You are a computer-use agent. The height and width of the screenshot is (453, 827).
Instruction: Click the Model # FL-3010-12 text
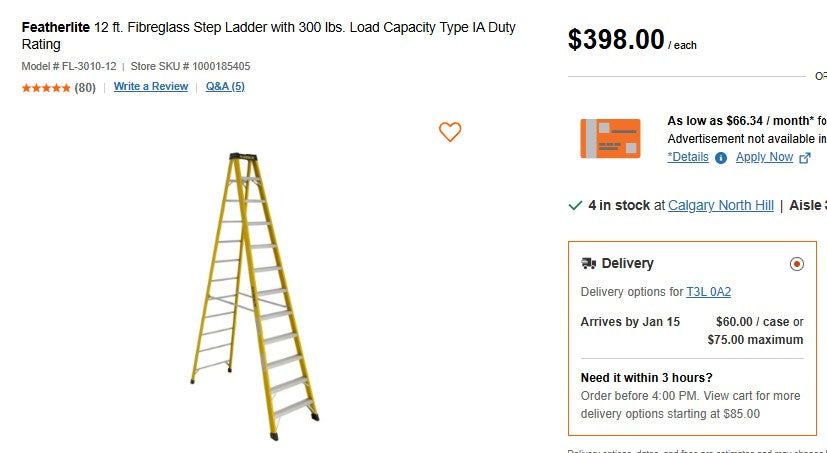[x=69, y=67]
